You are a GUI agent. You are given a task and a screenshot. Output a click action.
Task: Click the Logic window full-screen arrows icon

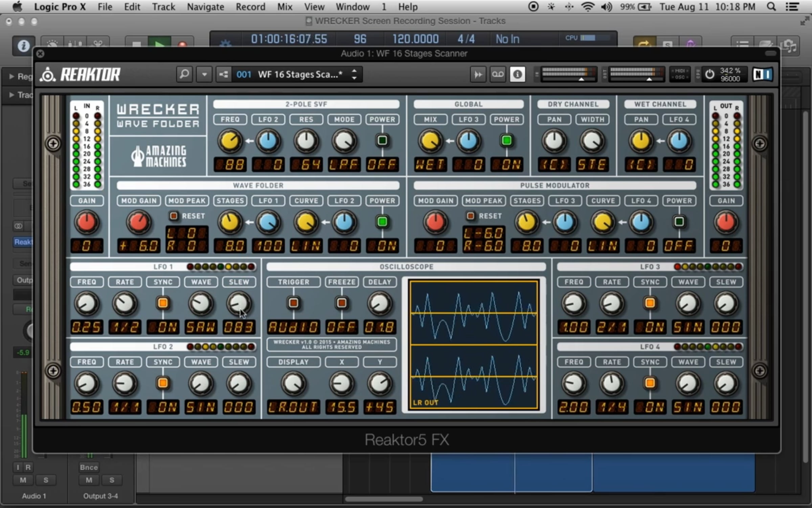[x=805, y=21]
